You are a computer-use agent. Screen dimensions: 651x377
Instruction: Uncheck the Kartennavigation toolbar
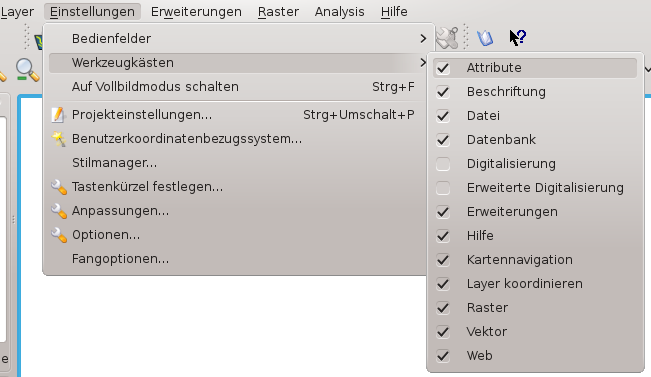point(443,260)
